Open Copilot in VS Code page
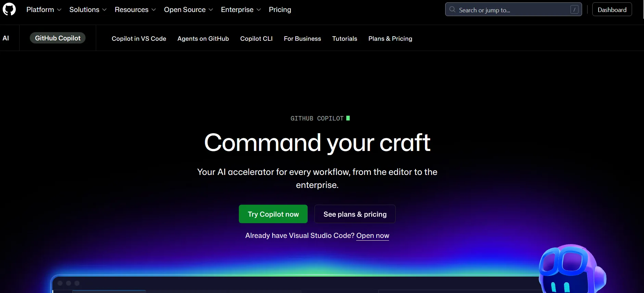 (x=139, y=39)
